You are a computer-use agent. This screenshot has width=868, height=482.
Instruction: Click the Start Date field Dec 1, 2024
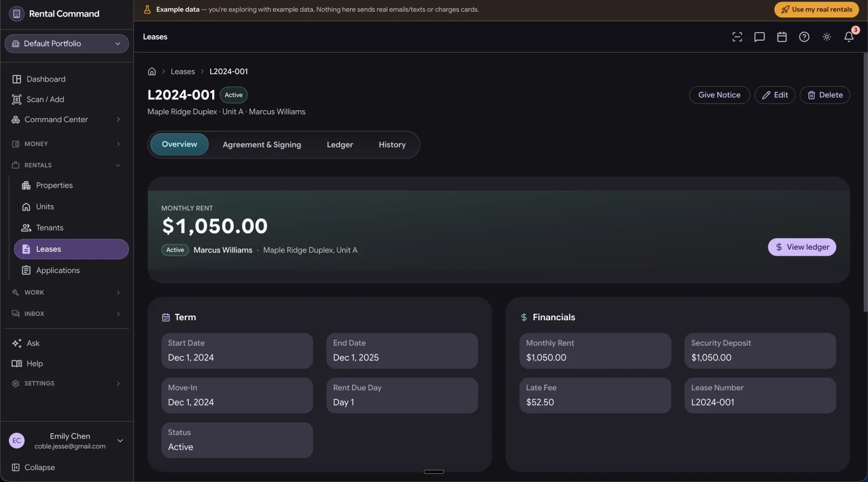(x=237, y=351)
